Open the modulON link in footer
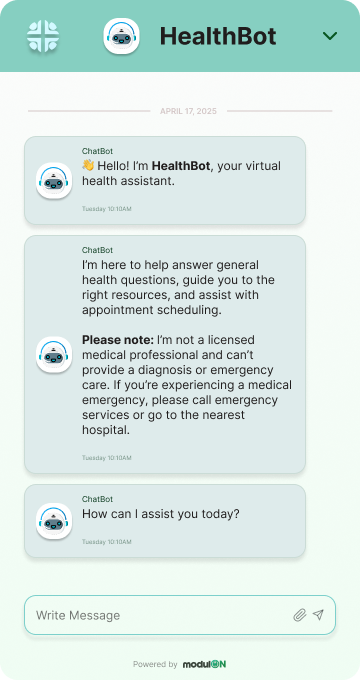Screen dimensions: 360x680 tap(204, 664)
